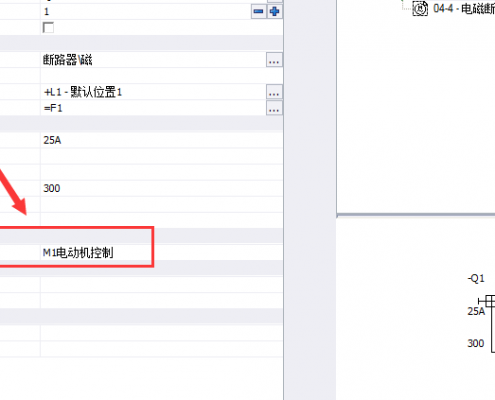Screen dimensions: 495x400
Task: Click the +L1 - 默认位置1 location field
Action: pos(153,92)
